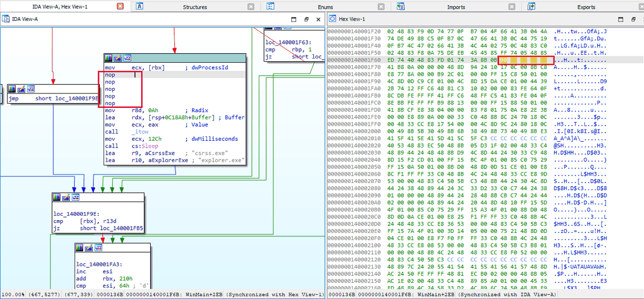The width and height of the screenshot is (644, 299).
Task: Click the Exports tab icon
Action: 531,6
